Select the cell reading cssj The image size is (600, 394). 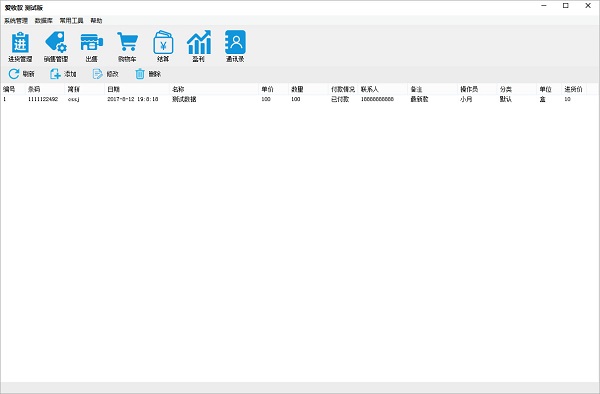coord(73,99)
